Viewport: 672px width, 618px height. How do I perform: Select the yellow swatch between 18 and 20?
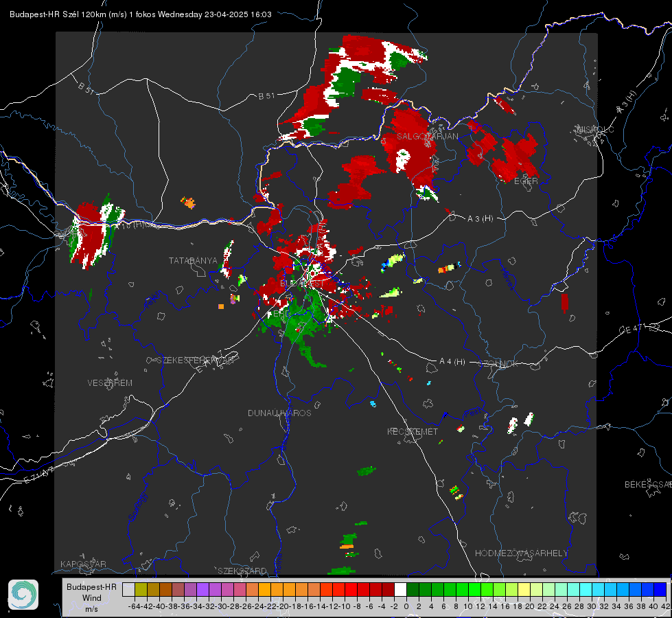coord(524,589)
